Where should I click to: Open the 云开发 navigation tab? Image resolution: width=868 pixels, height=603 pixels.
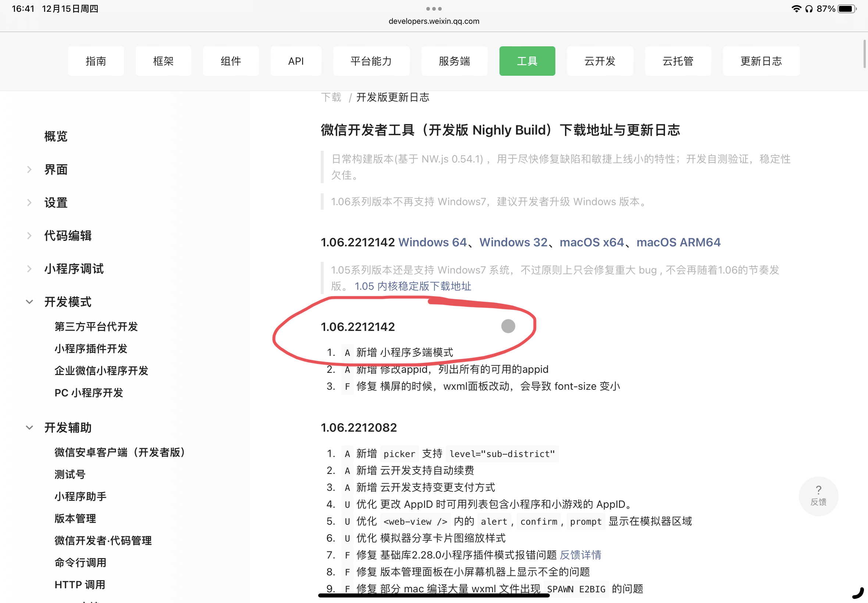point(600,61)
